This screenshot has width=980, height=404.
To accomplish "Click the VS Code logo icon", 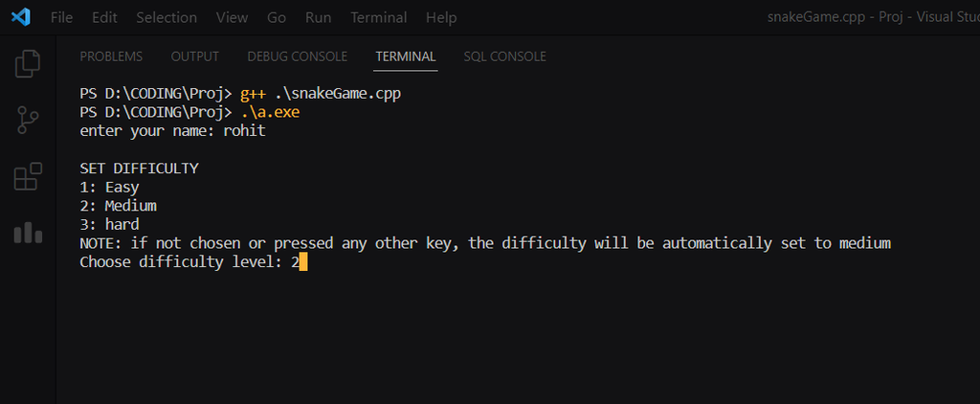I will tap(20, 17).
